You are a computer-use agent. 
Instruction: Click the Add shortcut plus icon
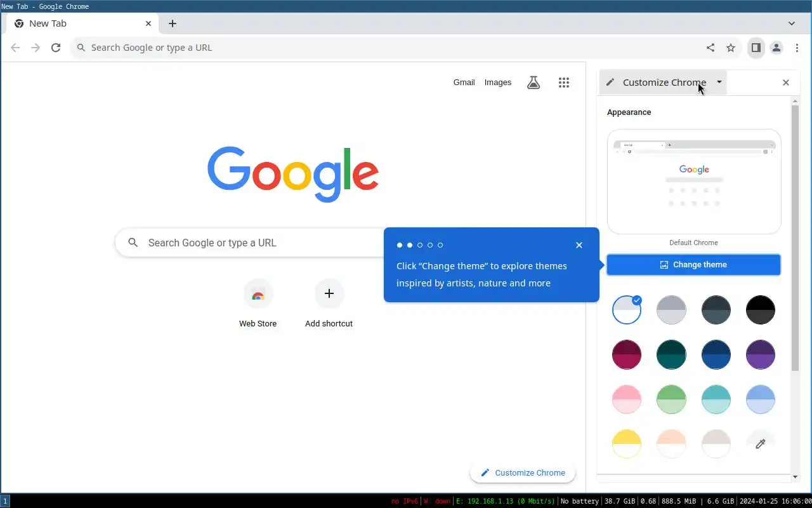pyautogui.click(x=329, y=293)
